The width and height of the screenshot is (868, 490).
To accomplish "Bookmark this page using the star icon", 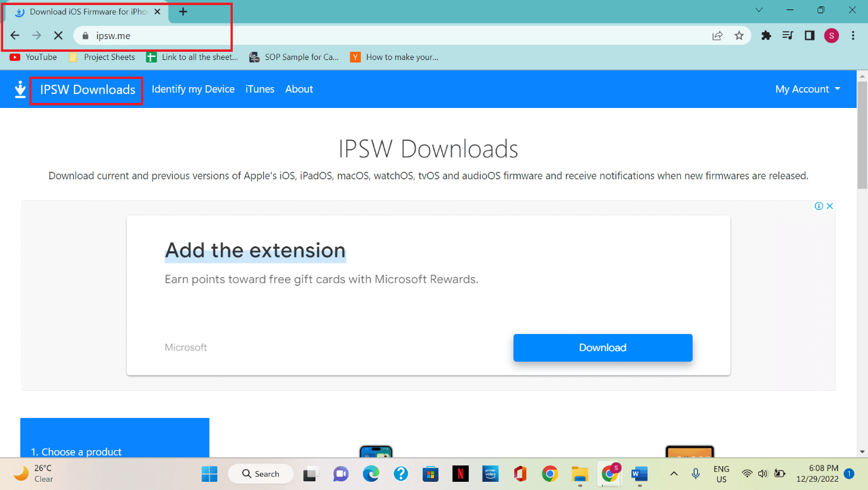I will coord(739,35).
